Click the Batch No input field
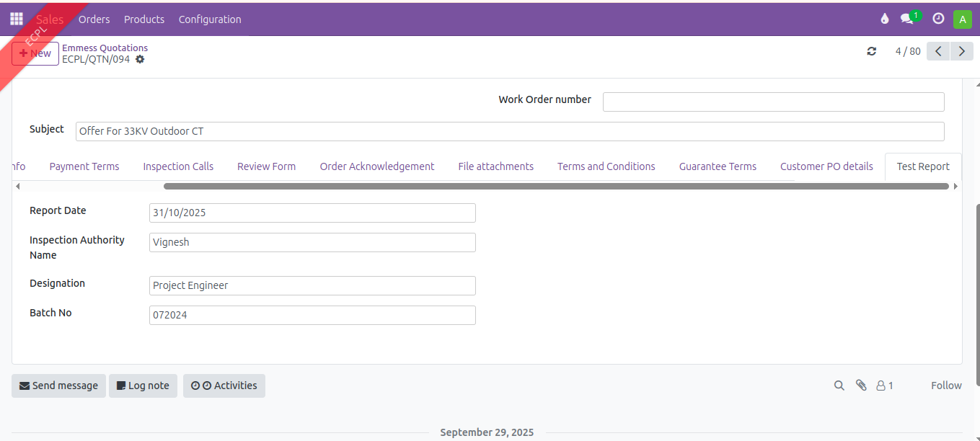Image resolution: width=980 pixels, height=441 pixels. [312, 315]
